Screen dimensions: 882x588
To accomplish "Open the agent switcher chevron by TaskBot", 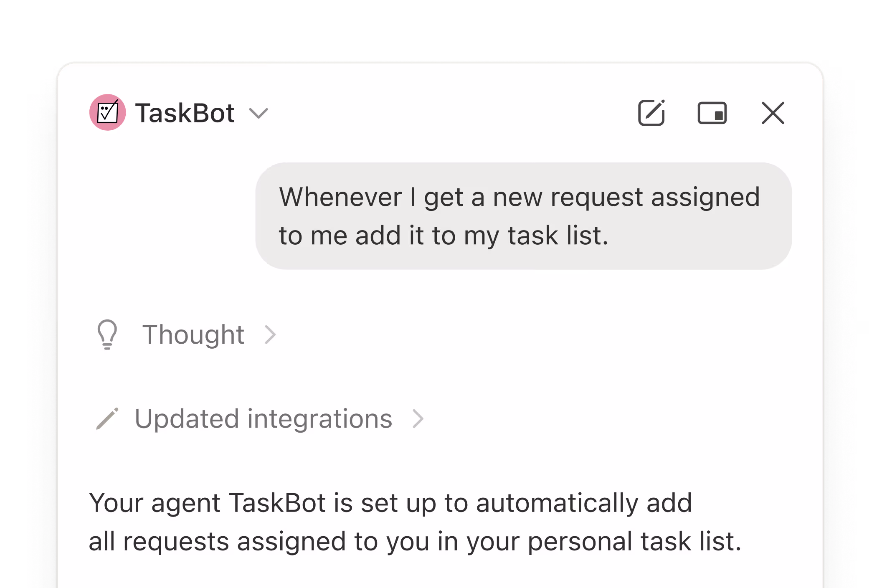I will tap(259, 114).
